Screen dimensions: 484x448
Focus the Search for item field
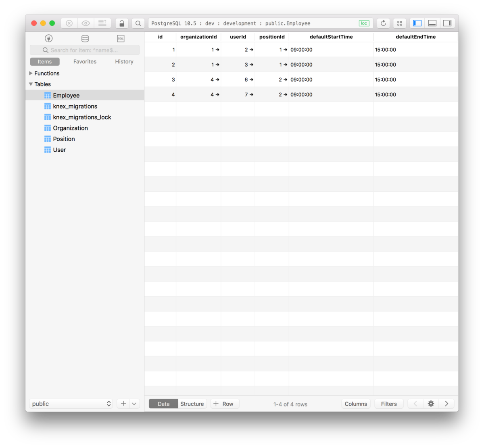click(x=85, y=50)
